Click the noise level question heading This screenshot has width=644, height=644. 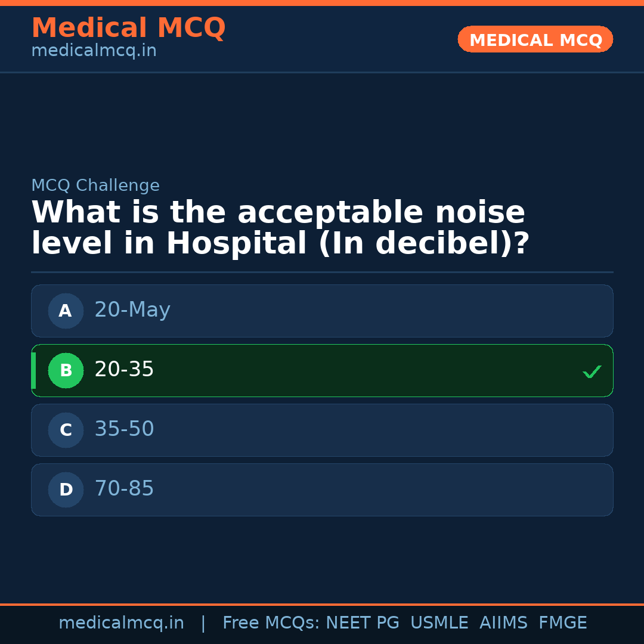[280, 228]
